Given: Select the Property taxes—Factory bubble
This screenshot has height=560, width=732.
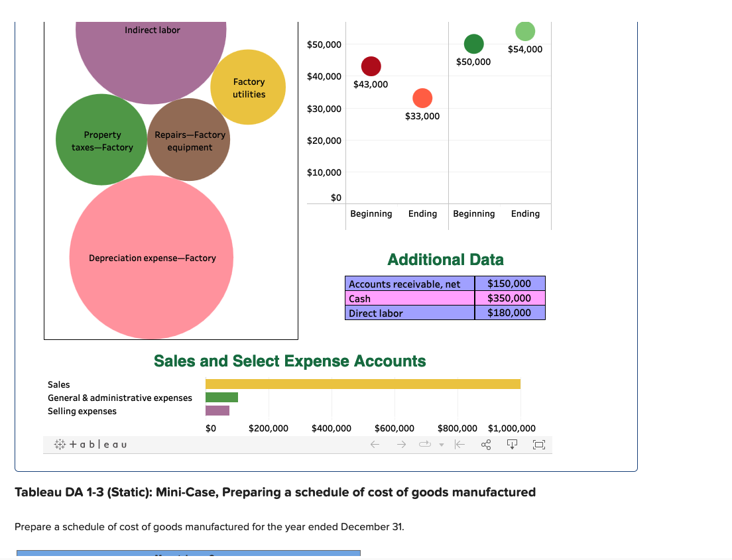Looking at the screenshot, I should [101, 141].
